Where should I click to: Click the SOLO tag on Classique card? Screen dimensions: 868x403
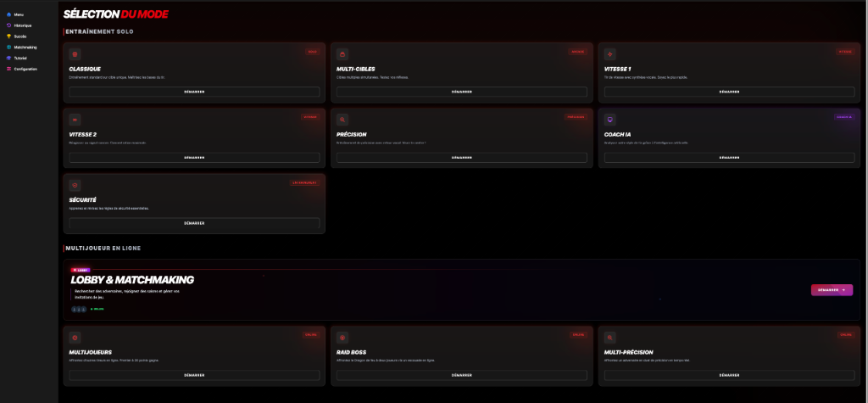(313, 52)
